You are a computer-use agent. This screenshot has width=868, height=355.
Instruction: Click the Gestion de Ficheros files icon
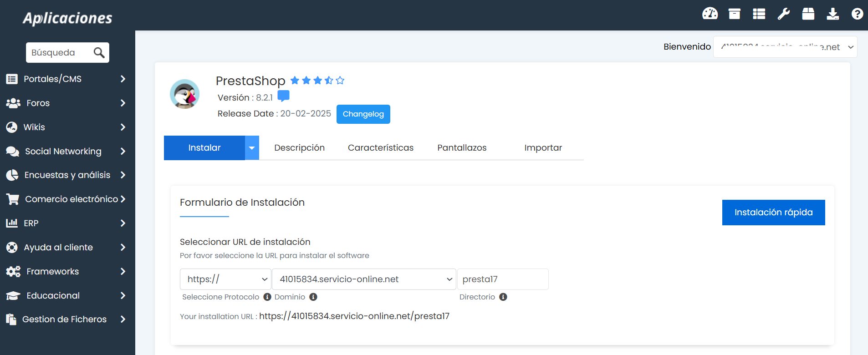(11, 319)
